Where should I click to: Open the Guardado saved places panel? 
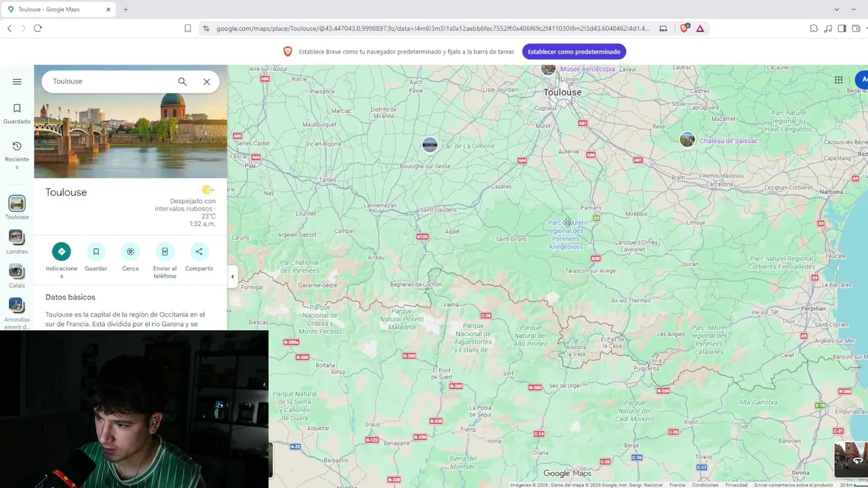click(17, 114)
